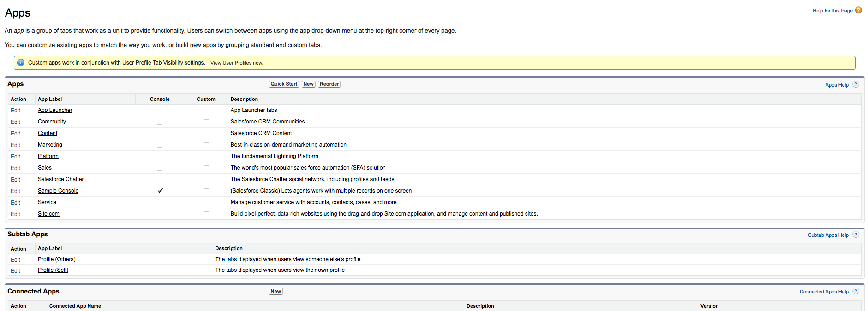Toggle the Console checkbox for Marketing
Screen dimensions: 868x311
click(x=160, y=145)
